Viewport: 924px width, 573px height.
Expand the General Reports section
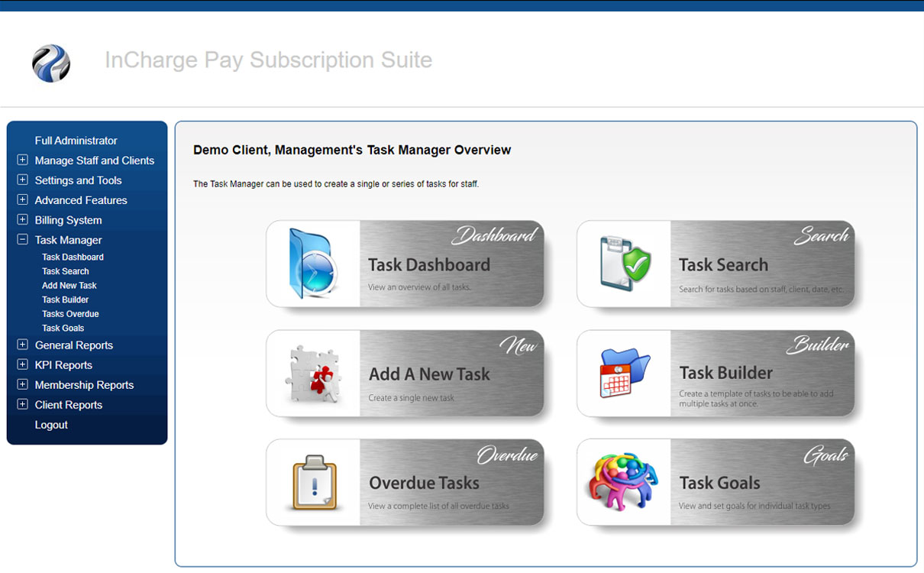(x=22, y=345)
